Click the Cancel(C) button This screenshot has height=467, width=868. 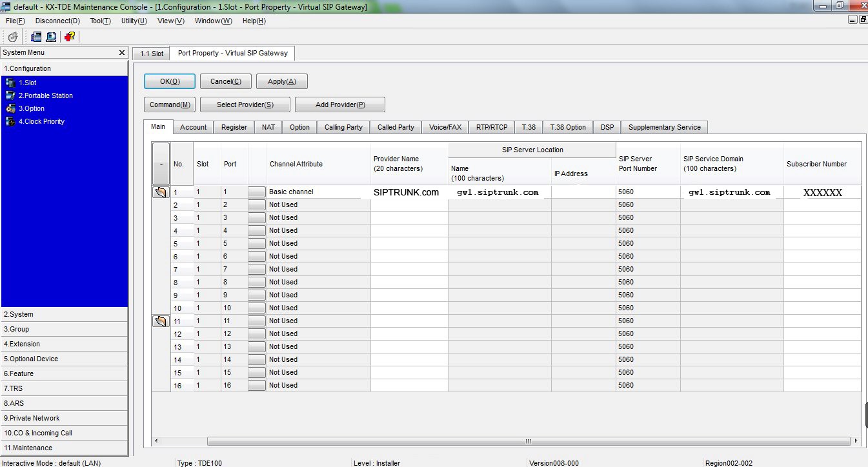226,81
